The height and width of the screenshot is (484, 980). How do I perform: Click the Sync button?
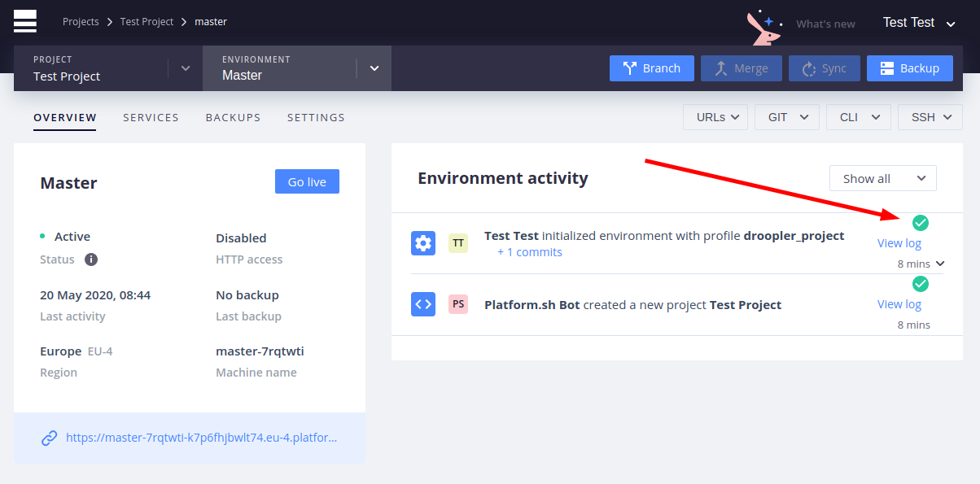click(x=825, y=68)
